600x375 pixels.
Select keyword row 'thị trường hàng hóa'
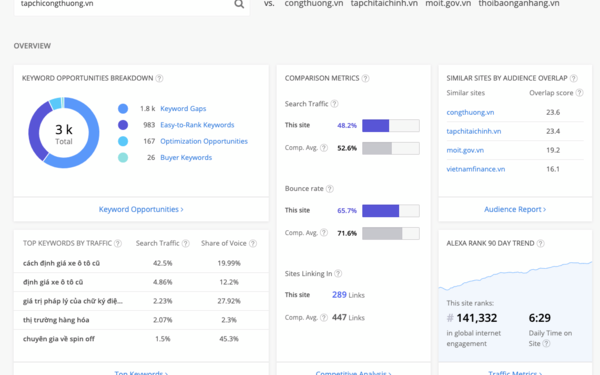141,320
